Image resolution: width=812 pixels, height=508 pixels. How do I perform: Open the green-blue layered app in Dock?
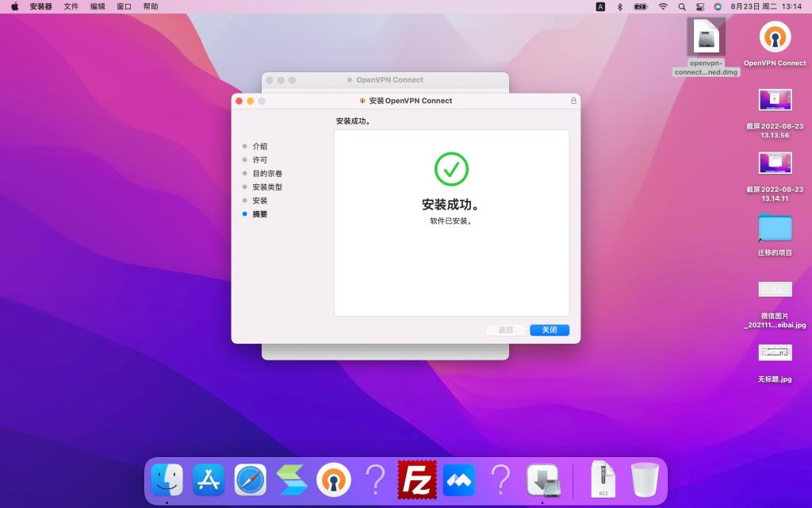[292, 480]
